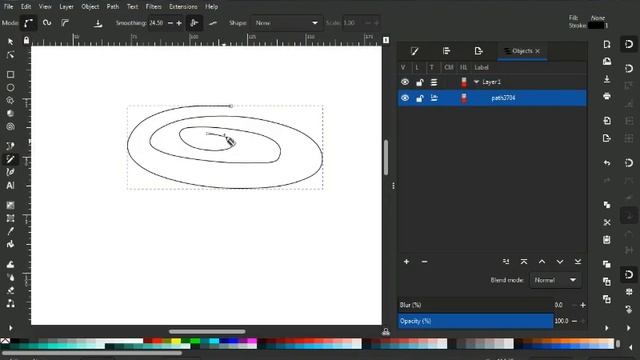Open the Fill and Stroke panel tab

[415, 51]
